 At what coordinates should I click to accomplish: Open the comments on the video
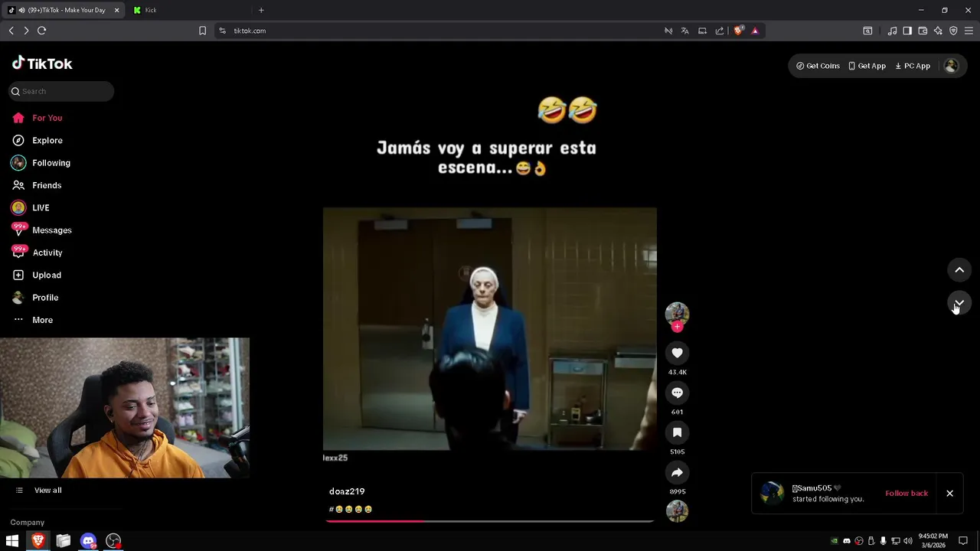click(677, 393)
